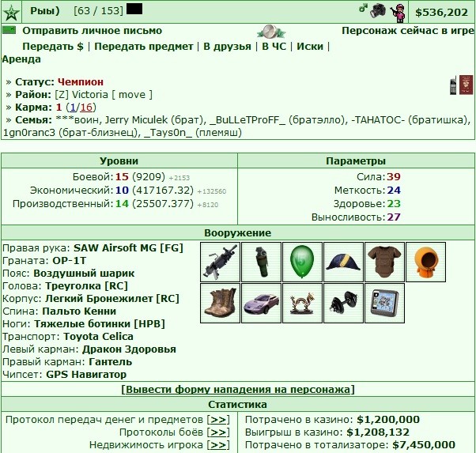This screenshot has width=476, height=453.
Task: Click right pocket item 'Гантель'
Action: [x=111, y=362]
